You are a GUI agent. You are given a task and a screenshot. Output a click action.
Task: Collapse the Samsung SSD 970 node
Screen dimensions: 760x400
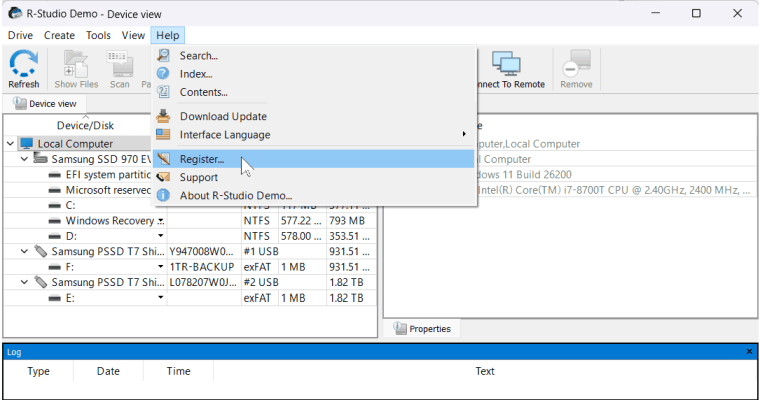tap(24, 159)
